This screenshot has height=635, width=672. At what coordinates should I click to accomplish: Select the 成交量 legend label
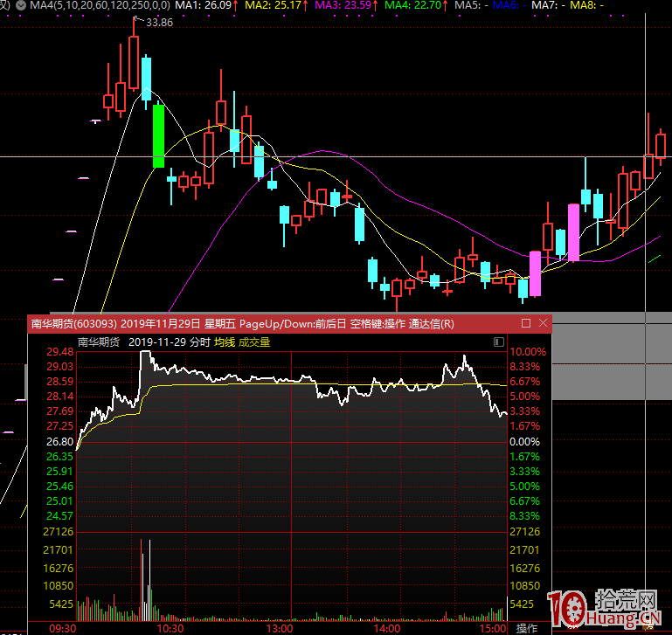254,342
